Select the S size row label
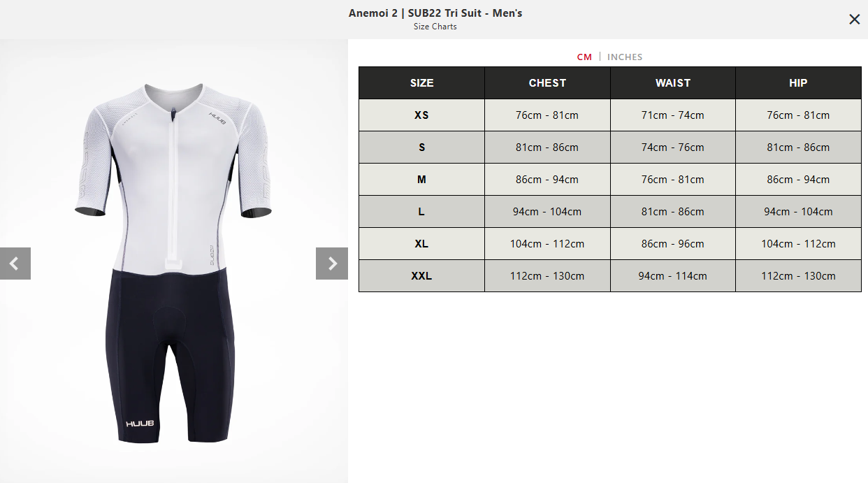Screen dimensions: 868x483 tap(421, 147)
